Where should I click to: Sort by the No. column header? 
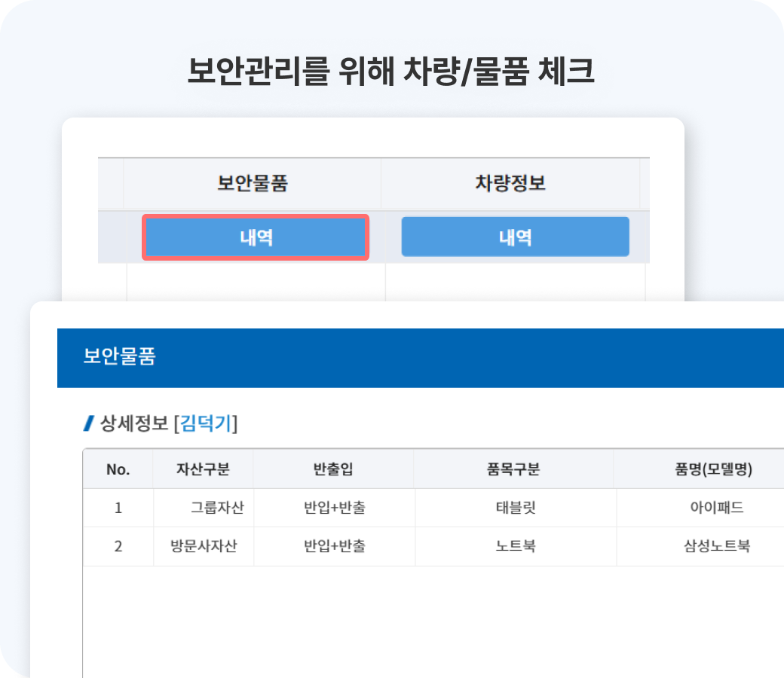118,469
